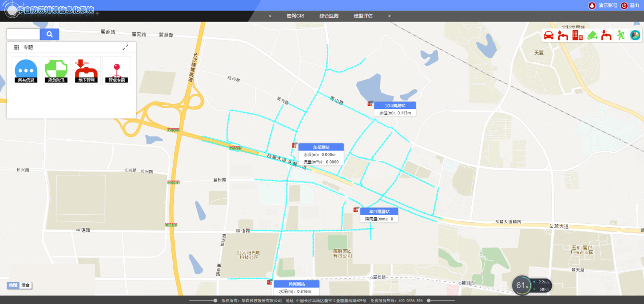Expand the 专题 panel with arrows icon
644x304 pixels.
(x=126, y=48)
